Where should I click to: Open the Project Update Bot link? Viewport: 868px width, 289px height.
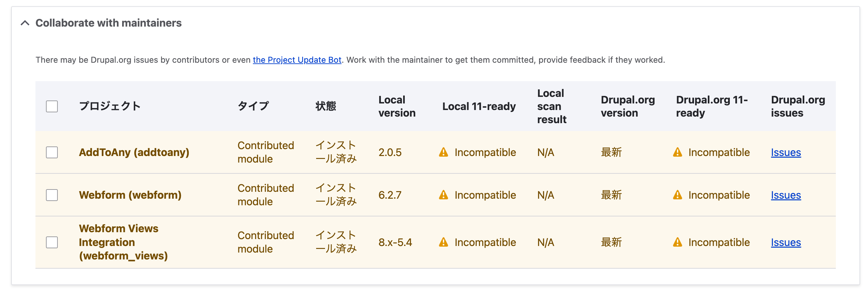pyautogui.click(x=297, y=60)
